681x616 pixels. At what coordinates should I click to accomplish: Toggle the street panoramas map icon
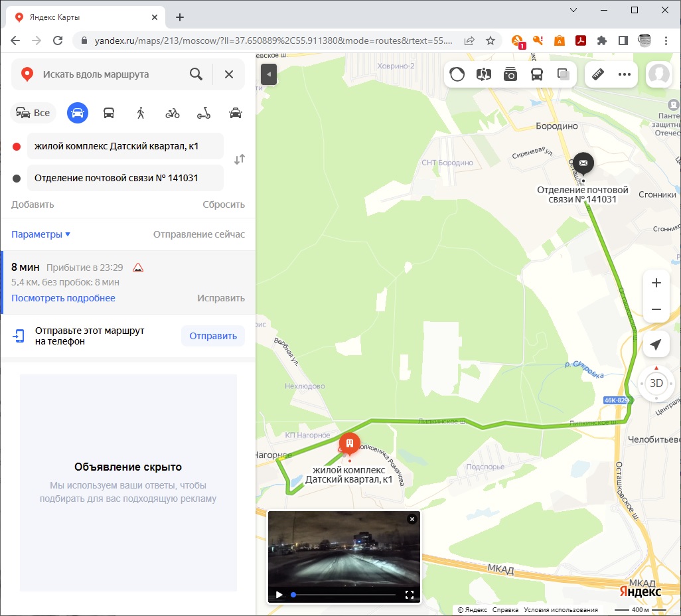click(x=483, y=75)
